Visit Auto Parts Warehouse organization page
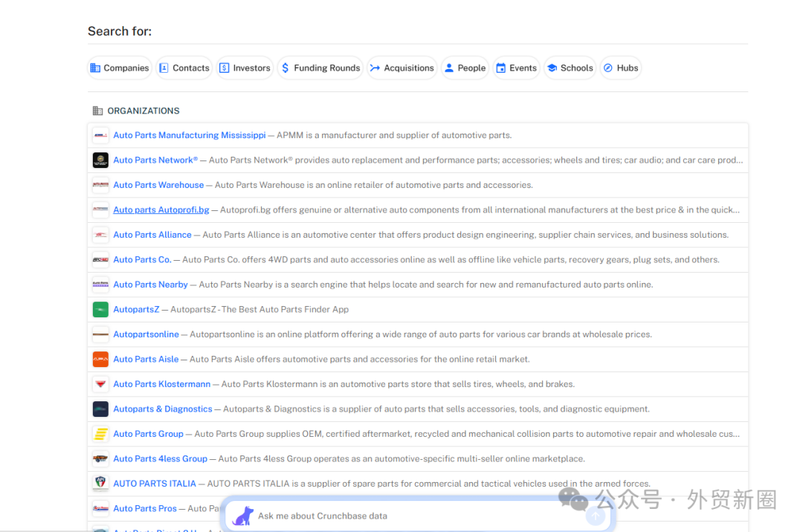Screen dimensions: 803x532 (158, 185)
